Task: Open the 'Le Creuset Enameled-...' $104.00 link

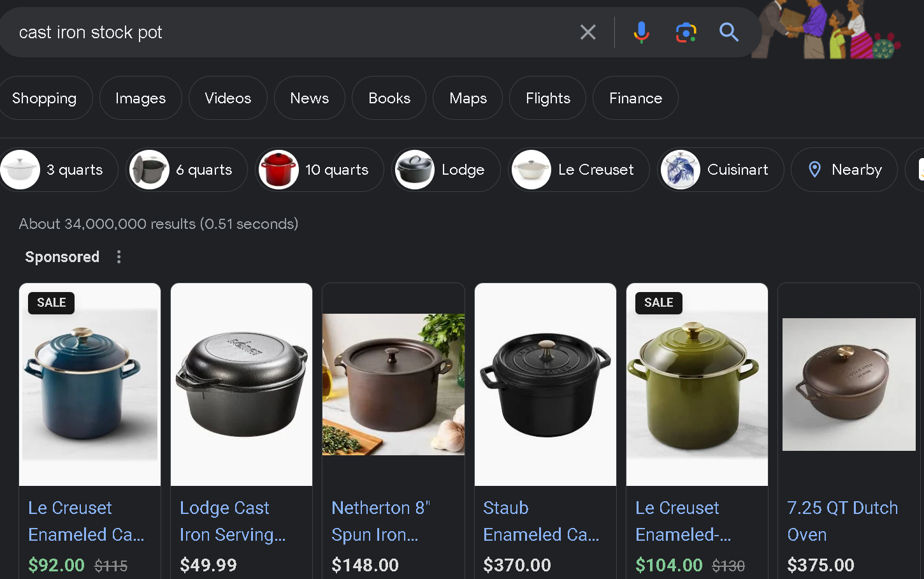Action: click(x=683, y=521)
